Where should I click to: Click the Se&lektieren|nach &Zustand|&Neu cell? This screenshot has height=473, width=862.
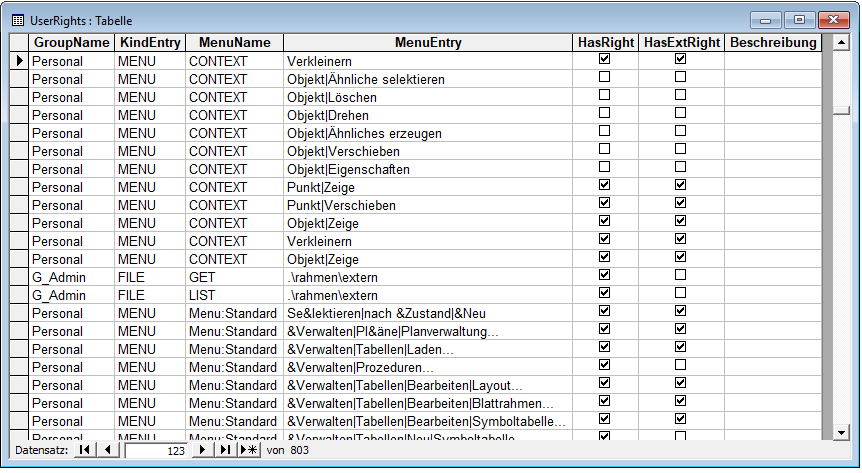click(428, 313)
